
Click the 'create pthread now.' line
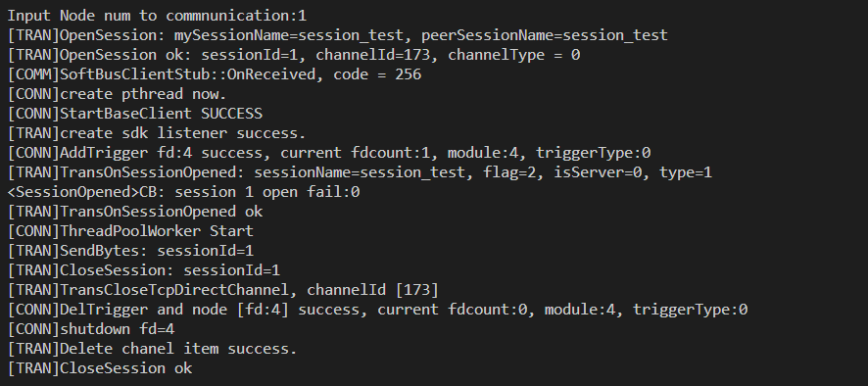pos(117,94)
